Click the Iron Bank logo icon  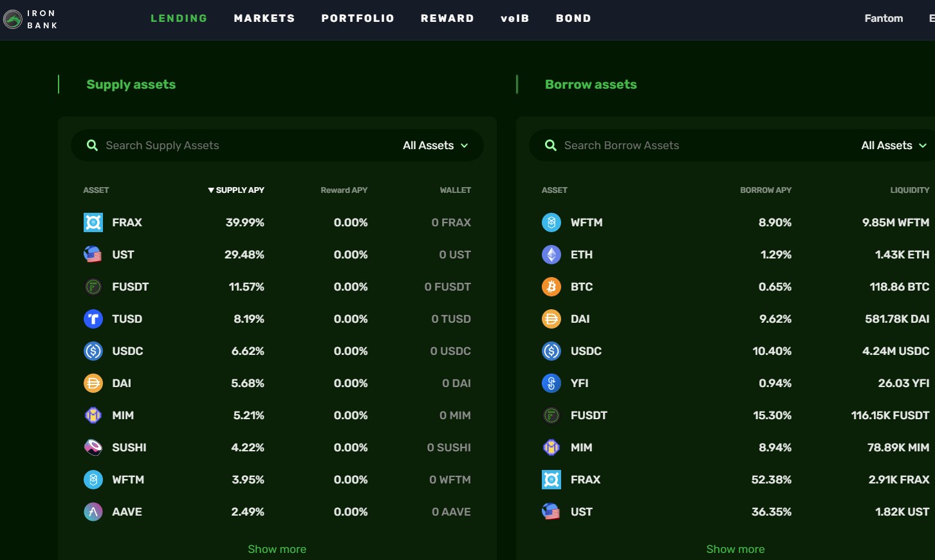[x=13, y=19]
